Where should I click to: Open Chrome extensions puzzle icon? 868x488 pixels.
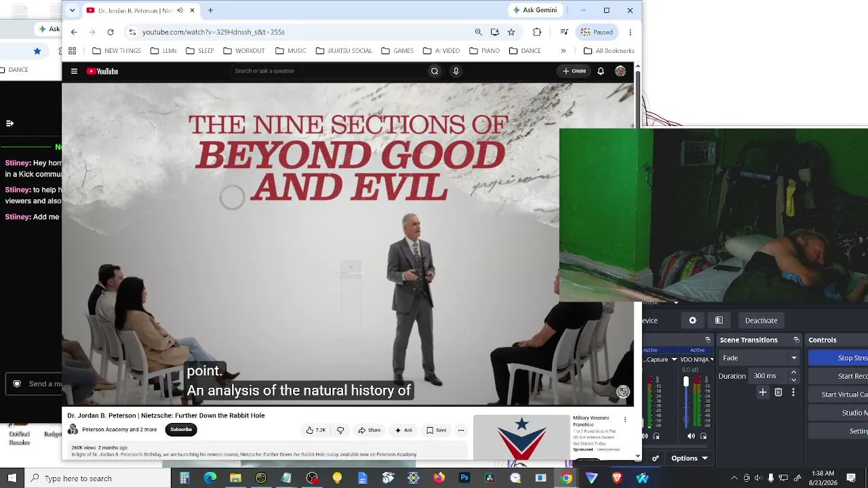click(537, 32)
